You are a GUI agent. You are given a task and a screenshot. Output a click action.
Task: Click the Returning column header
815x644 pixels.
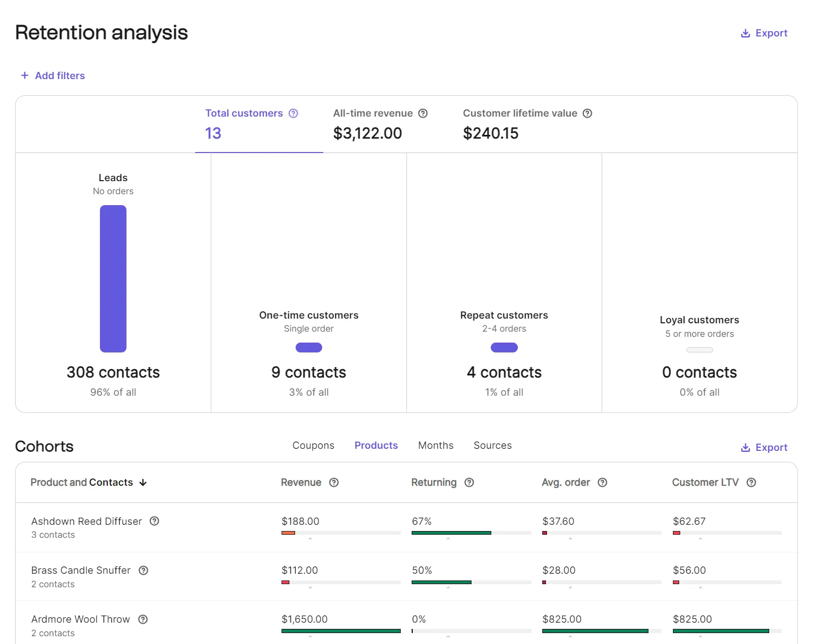tap(434, 483)
